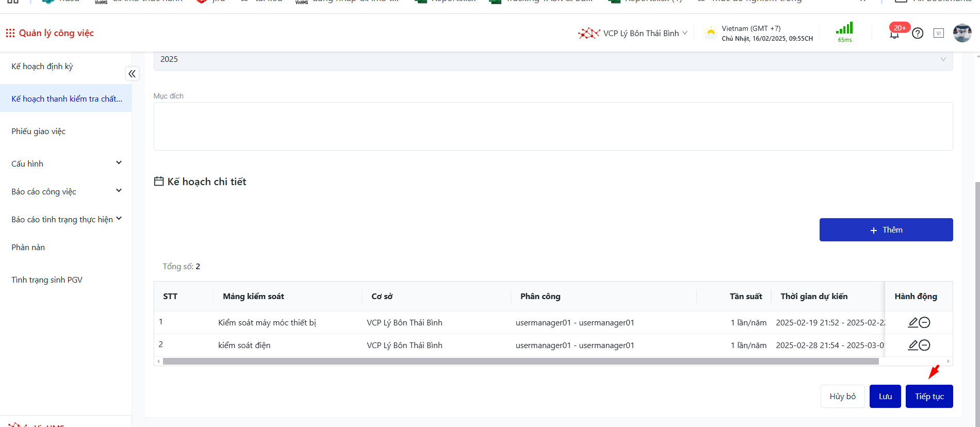The image size is (980, 427).
Task: Open the notifications bell icon
Action: [x=894, y=34]
